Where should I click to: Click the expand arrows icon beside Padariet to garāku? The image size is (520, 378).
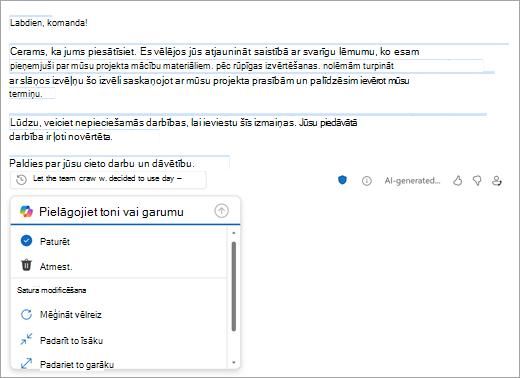click(x=26, y=363)
